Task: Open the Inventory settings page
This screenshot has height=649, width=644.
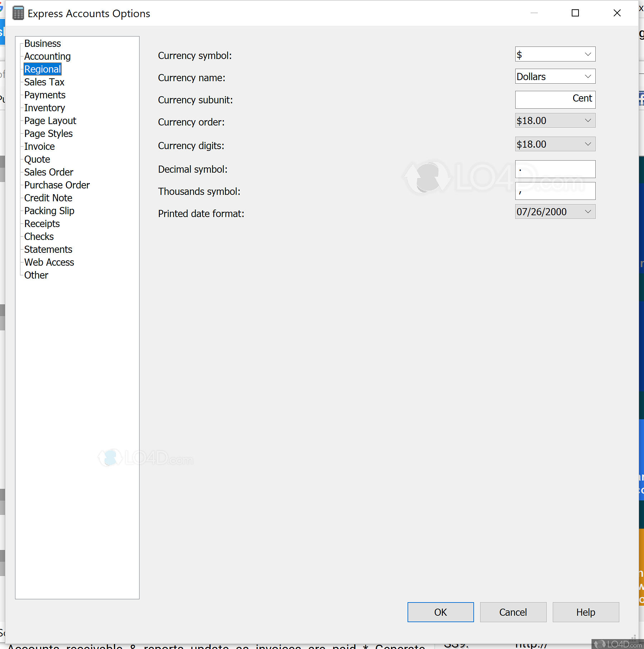Action: point(44,108)
